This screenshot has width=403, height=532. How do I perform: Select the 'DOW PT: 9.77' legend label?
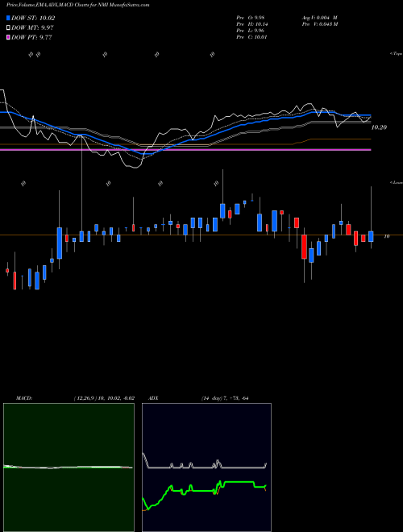pyautogui.click(x=31, y=37)
